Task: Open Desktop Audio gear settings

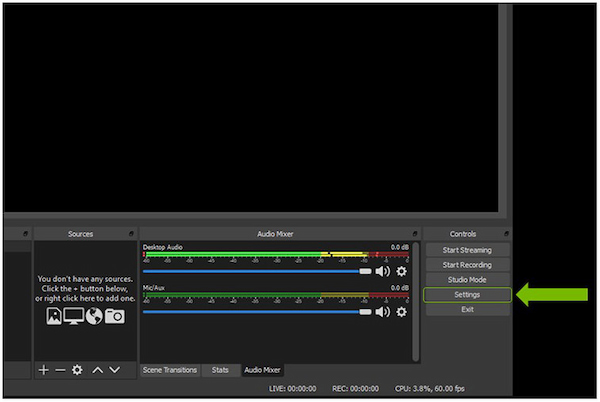Action: [x=401, y=272]
